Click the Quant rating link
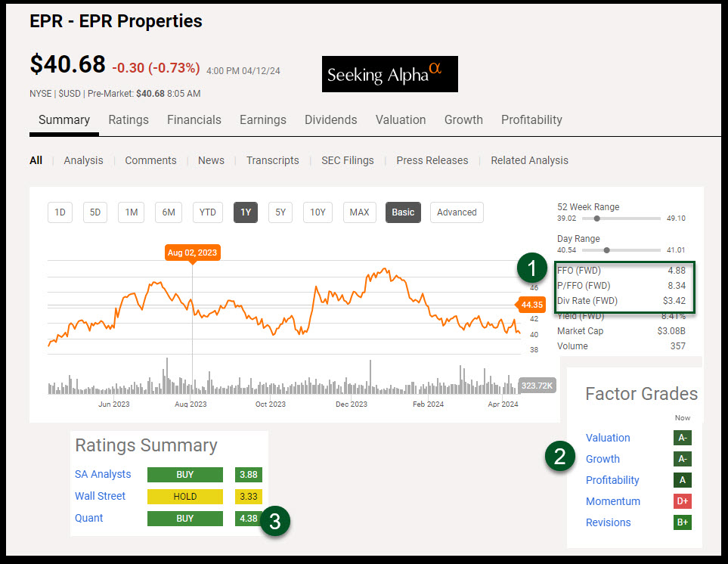 89,518
